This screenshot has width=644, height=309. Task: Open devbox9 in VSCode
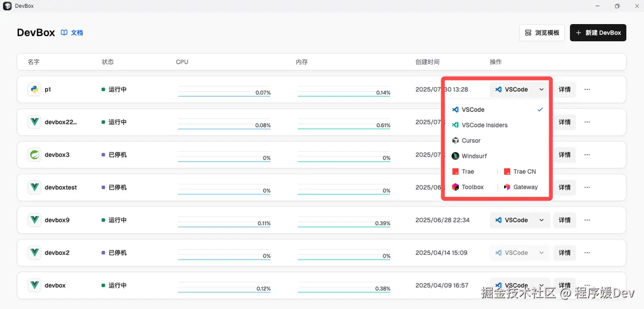512,220
